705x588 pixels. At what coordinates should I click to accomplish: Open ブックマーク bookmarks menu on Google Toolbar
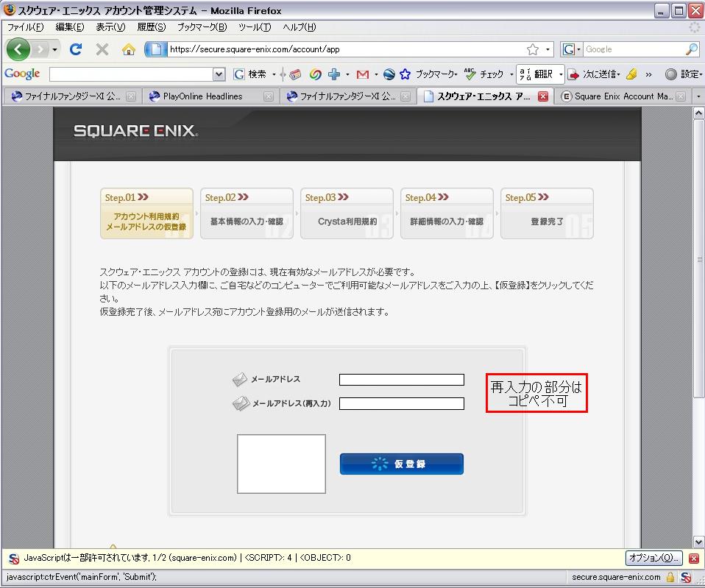(x=428, y=74)
